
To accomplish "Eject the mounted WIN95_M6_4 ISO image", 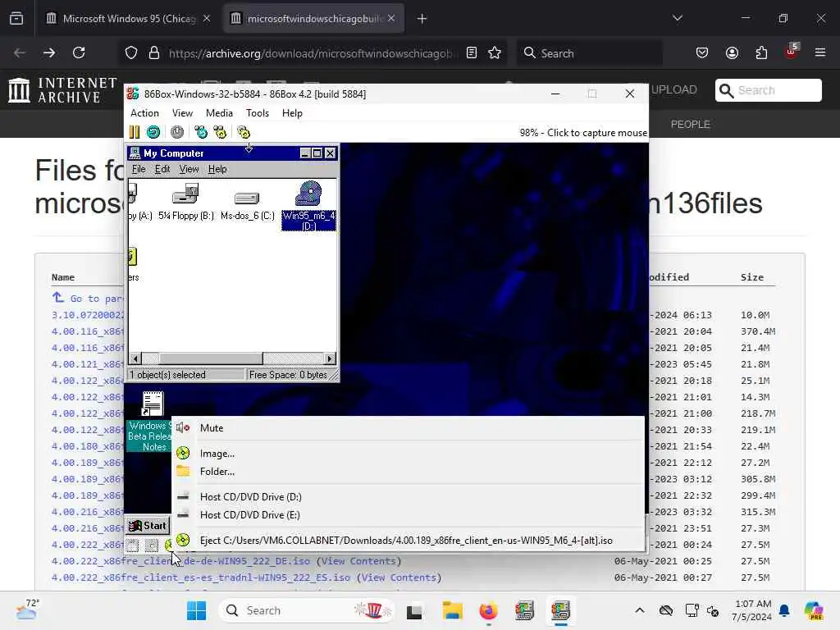I will click(x=409, y=541).
